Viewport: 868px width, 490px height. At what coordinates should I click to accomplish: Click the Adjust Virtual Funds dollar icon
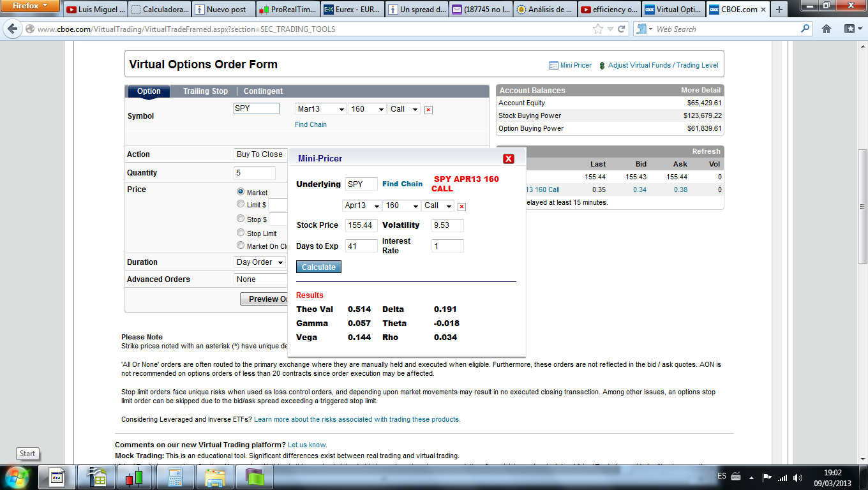tap(602, 66)
